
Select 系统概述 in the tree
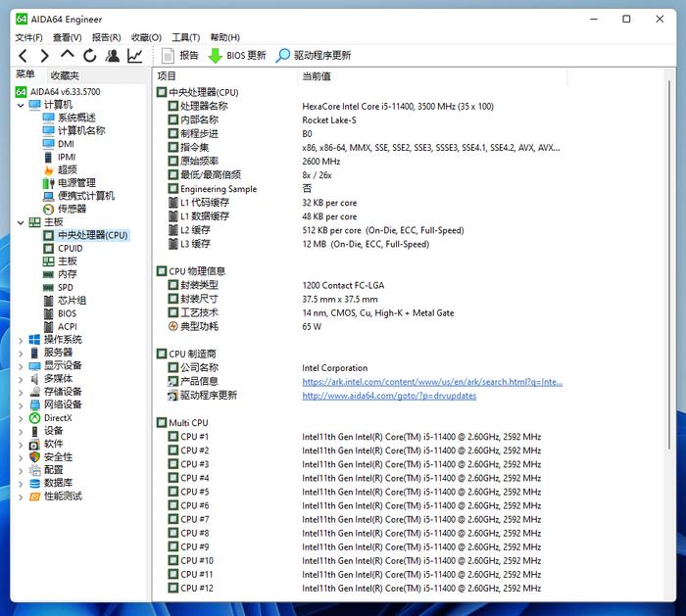pyautogui.click(x=70, y=118)
